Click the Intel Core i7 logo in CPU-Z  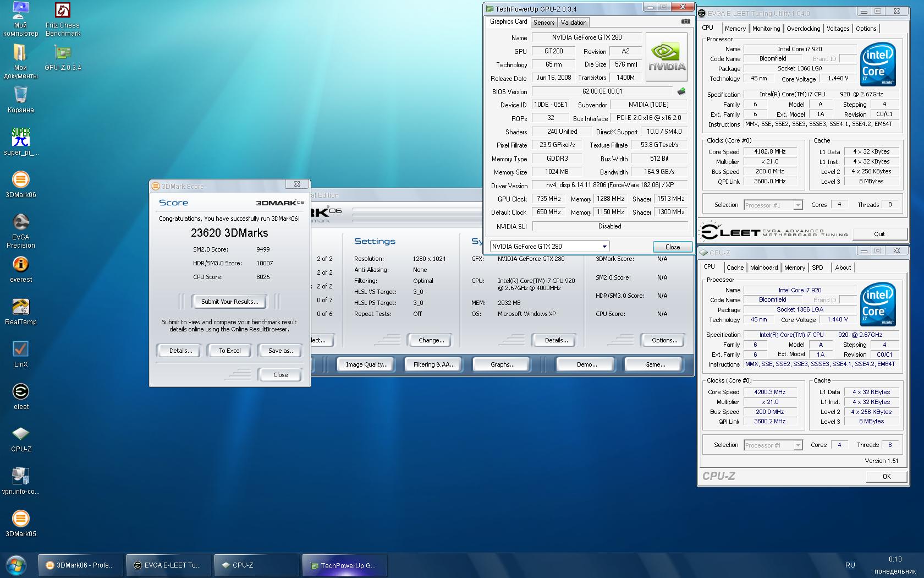[x=878, y=304]
